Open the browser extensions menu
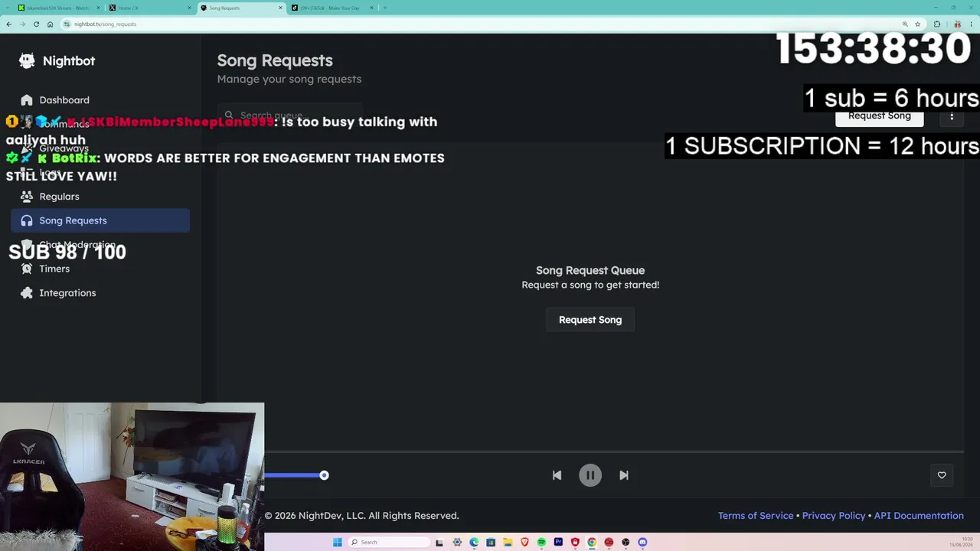Screen dimensions: 980x551 point(937,24)
